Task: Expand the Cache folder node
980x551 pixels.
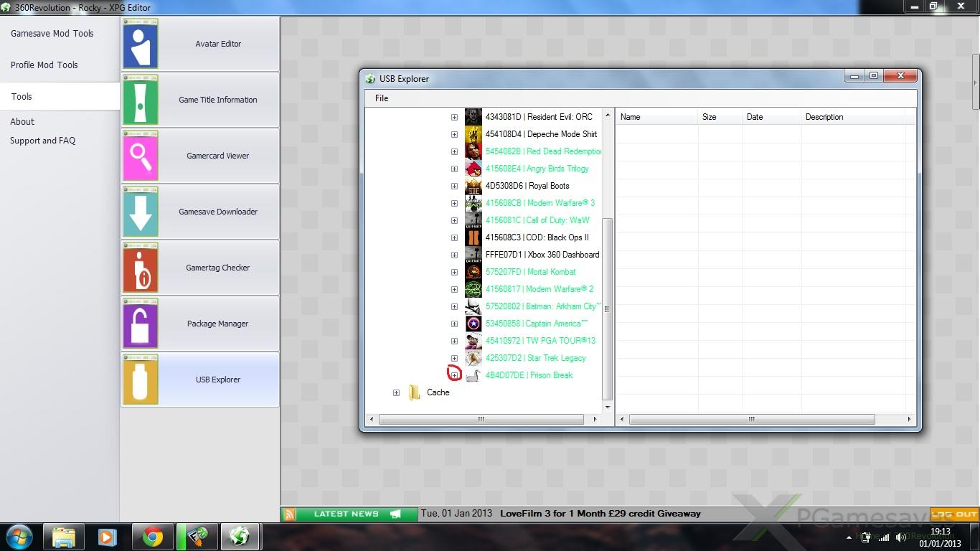Action: (x=396, y=392)
